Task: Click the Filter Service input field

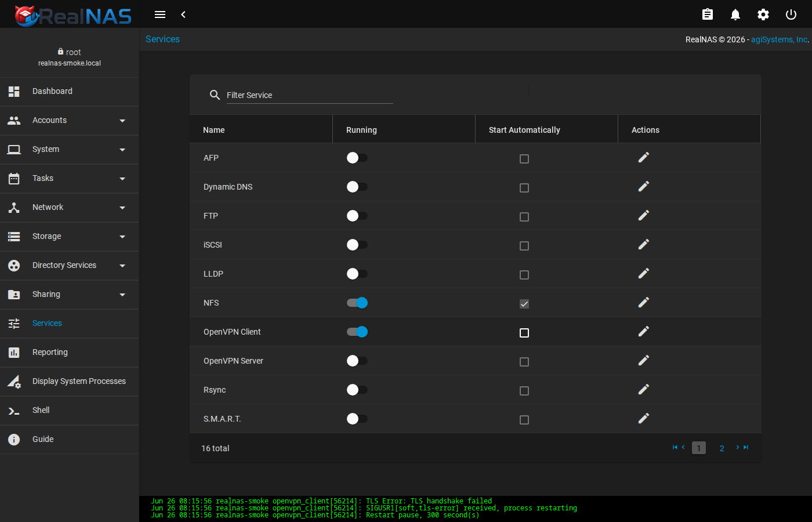Action: click(310, 95)
